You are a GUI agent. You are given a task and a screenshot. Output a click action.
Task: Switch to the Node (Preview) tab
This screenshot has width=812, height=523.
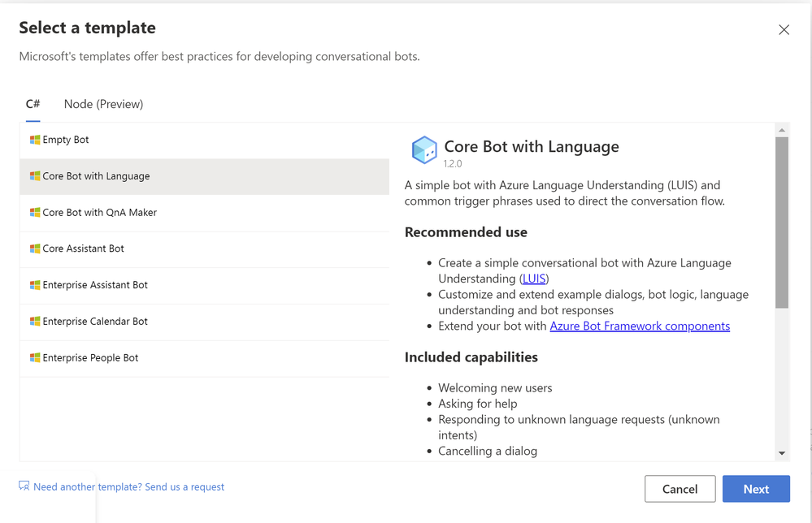click(x=103, y=104)
